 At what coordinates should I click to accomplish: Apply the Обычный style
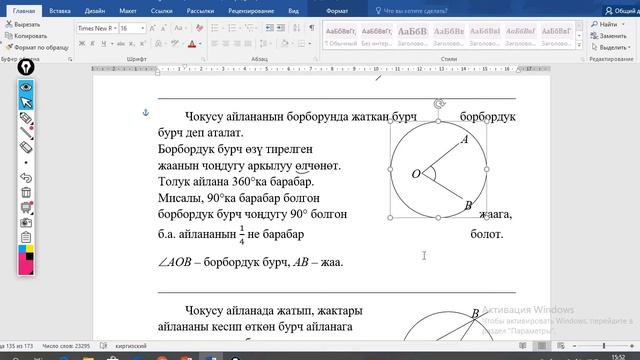pyautogui.click(x=341, y=36)
